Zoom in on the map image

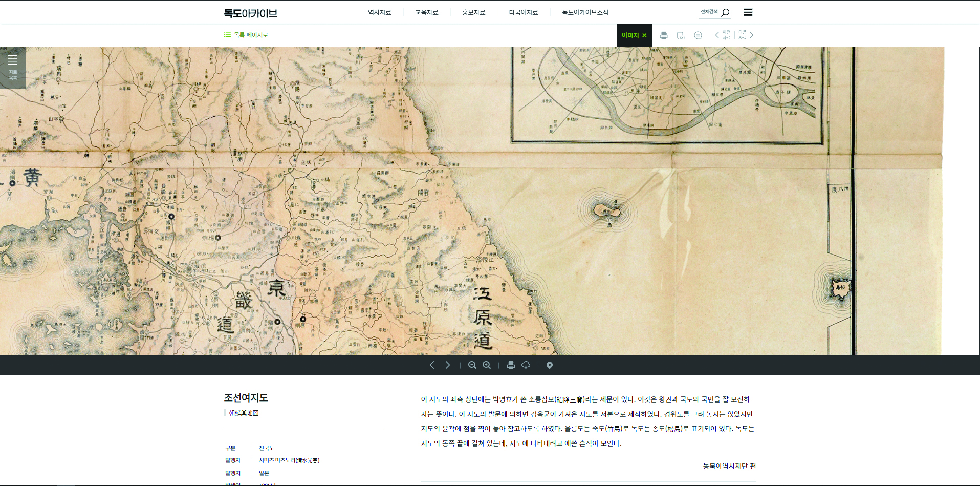(x=487, y=365)
